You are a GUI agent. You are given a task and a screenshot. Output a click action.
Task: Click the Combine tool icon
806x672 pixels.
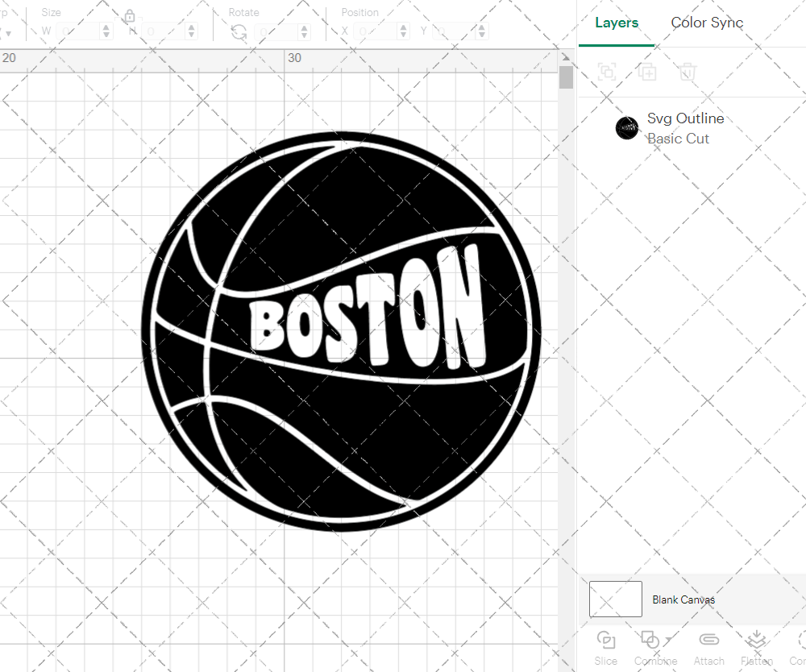point(650,640)
